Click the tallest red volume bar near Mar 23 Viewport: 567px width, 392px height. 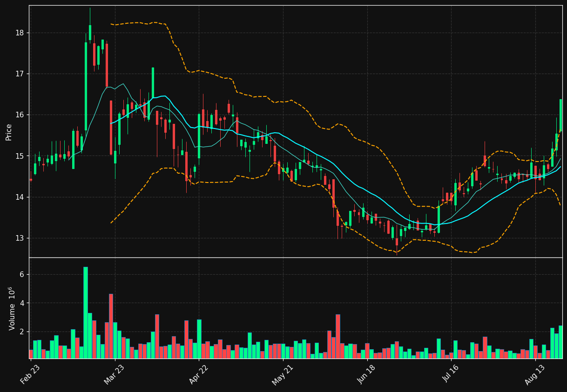tap(111, 326)
